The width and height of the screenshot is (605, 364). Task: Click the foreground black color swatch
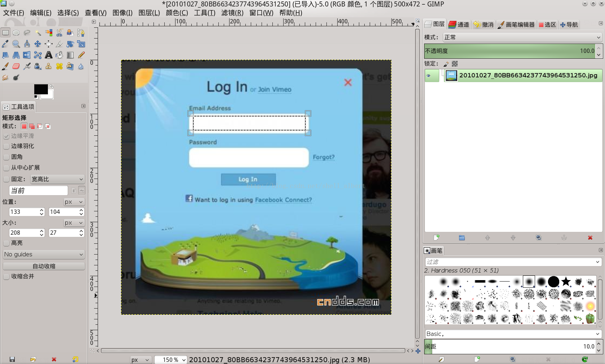tap(41, 89)
